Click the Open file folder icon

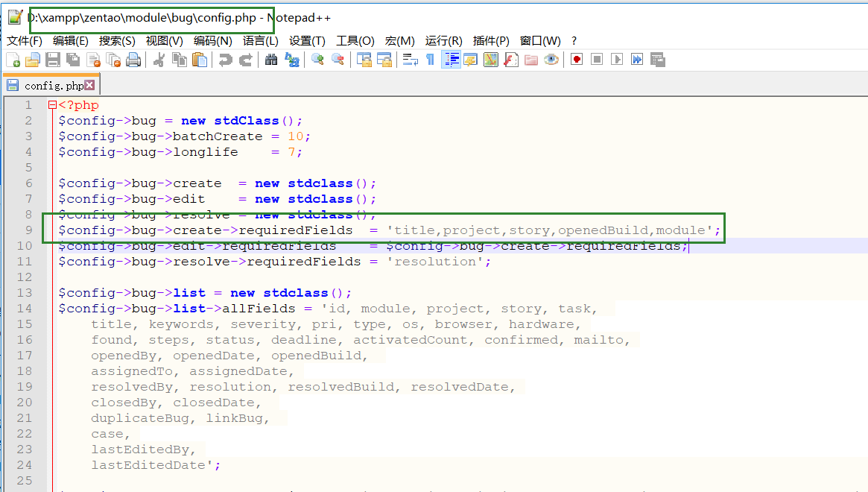point(33,60)
